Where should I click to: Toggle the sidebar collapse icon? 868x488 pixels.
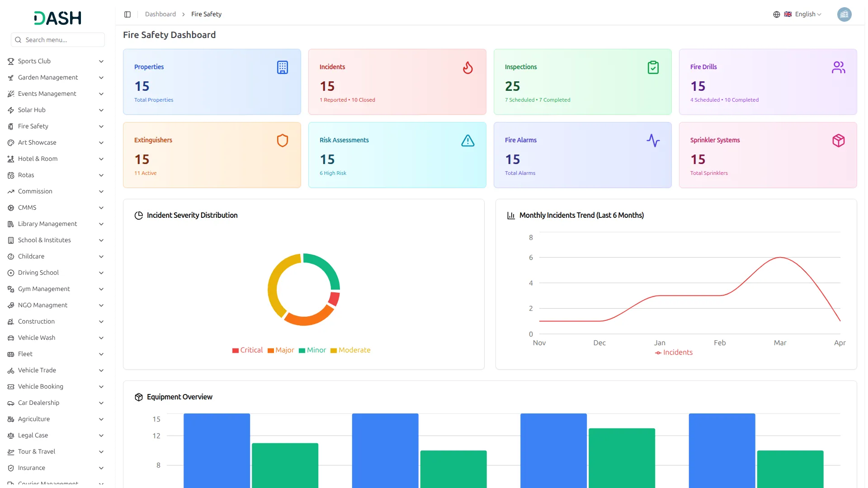coord(127,14)
